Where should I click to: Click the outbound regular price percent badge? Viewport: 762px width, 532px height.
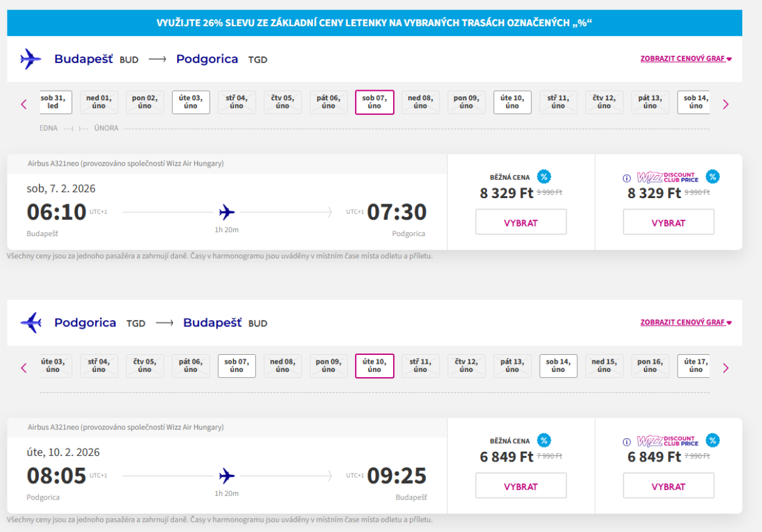coord(544,177)
